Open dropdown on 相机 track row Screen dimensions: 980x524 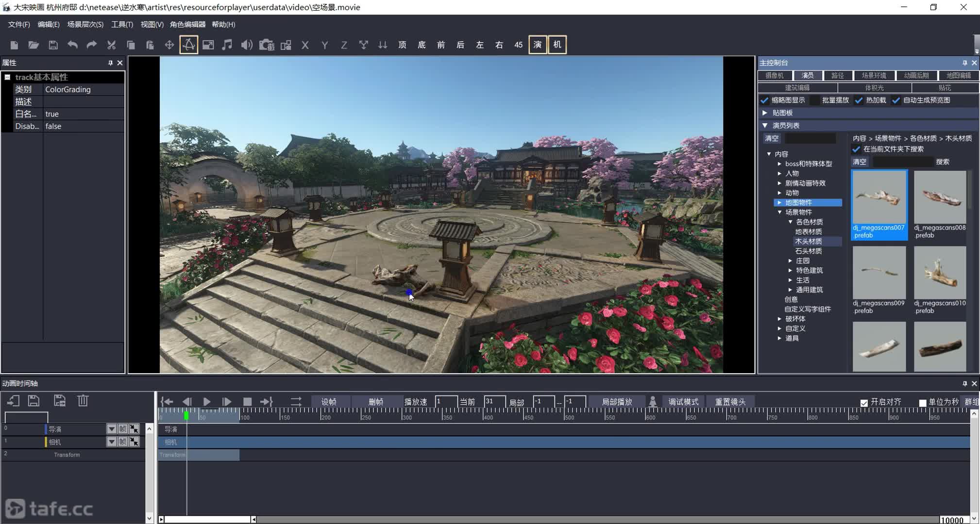click(x=112, y=442)
